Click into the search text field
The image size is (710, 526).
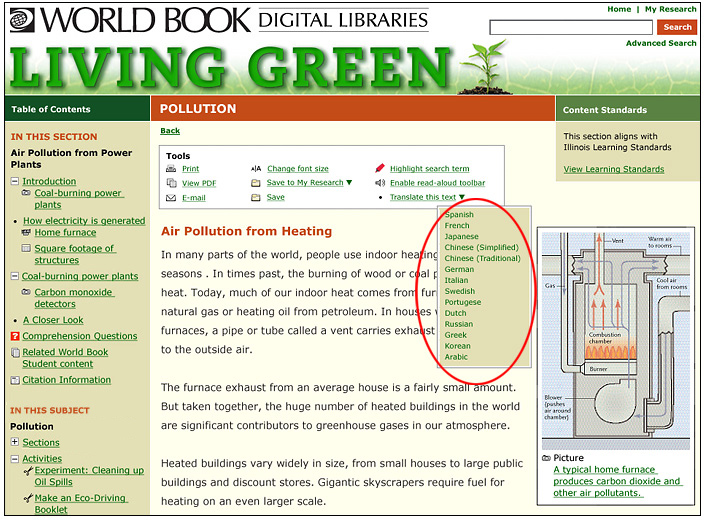click(571, 27)
